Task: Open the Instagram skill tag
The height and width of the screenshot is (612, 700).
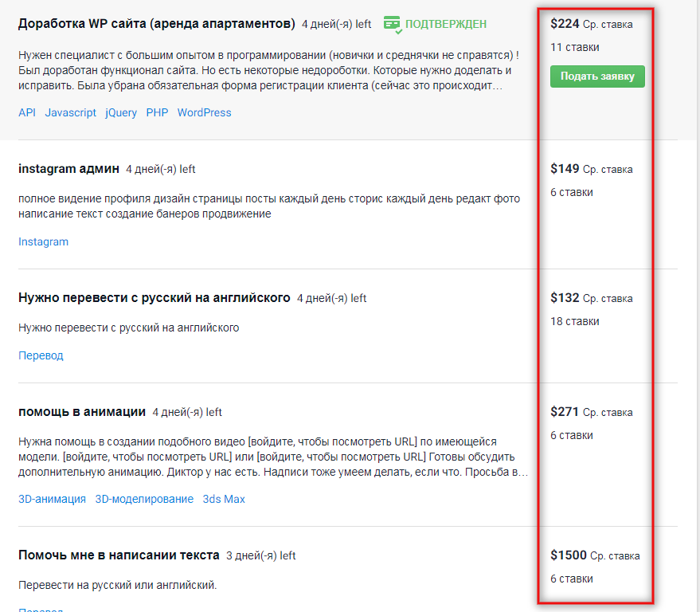Action: pos(43,241)
